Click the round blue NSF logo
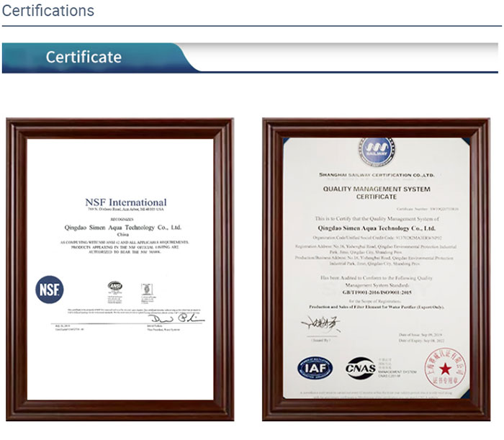The image size is (504, 440). tap(49, 289)
